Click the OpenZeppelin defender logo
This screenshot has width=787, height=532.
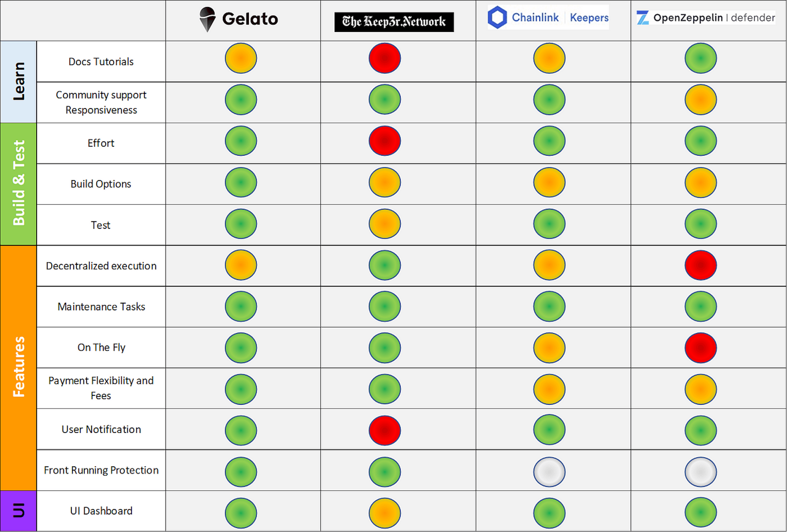[706, 18]
